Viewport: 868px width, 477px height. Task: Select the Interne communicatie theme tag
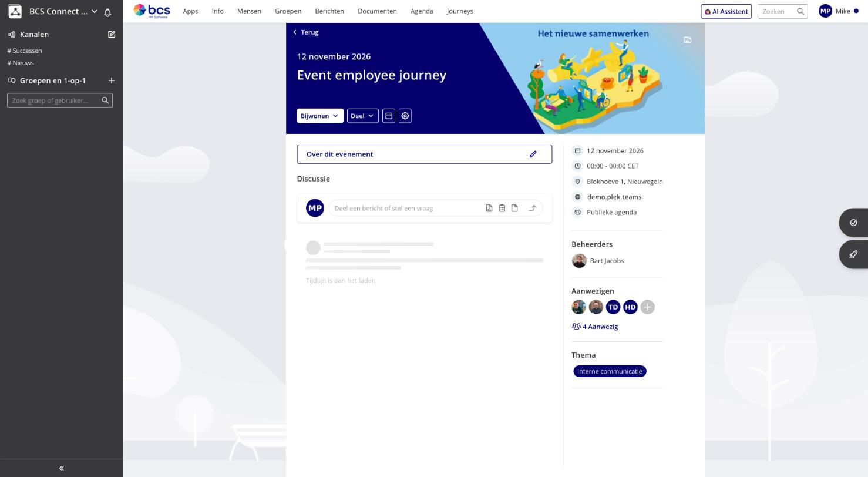coord(610,371)
